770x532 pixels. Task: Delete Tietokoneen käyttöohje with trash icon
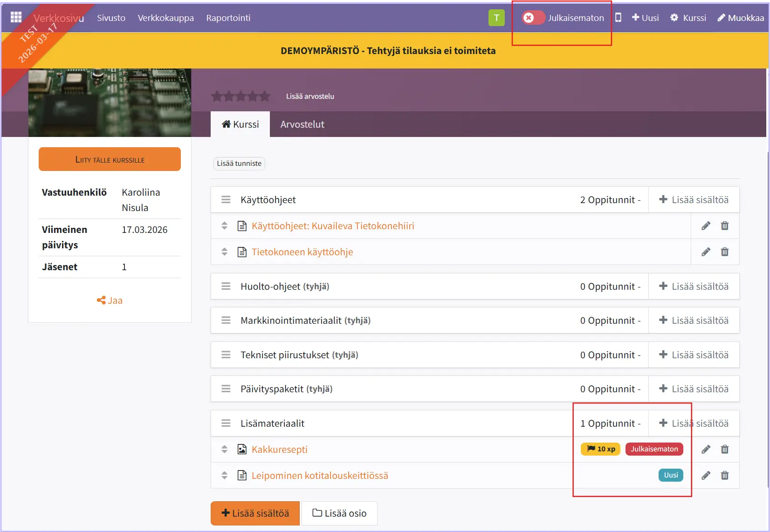[x=725, y=252]
